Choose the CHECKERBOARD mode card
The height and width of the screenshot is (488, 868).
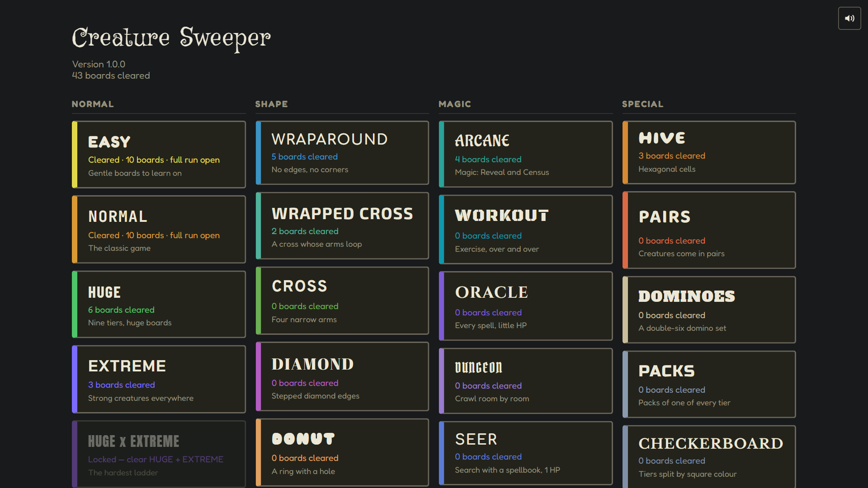pyautogui.click(x=709, y=457)
